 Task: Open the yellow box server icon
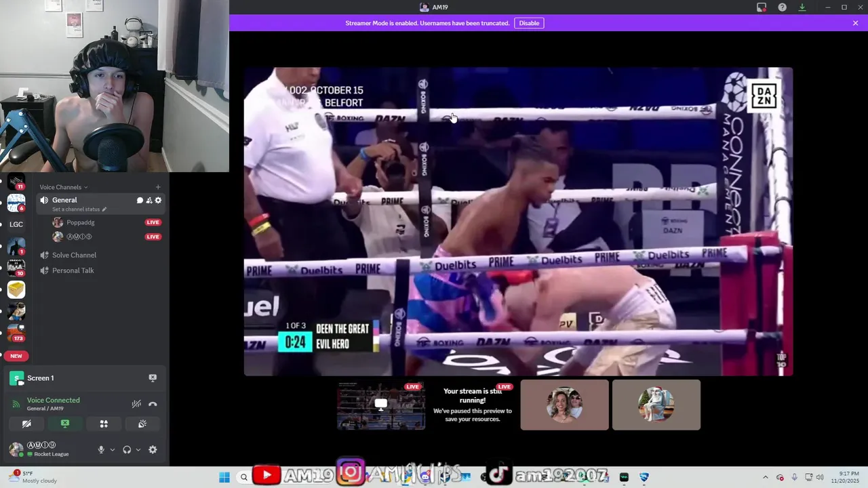pyautogui.click(x=16, y=289)
